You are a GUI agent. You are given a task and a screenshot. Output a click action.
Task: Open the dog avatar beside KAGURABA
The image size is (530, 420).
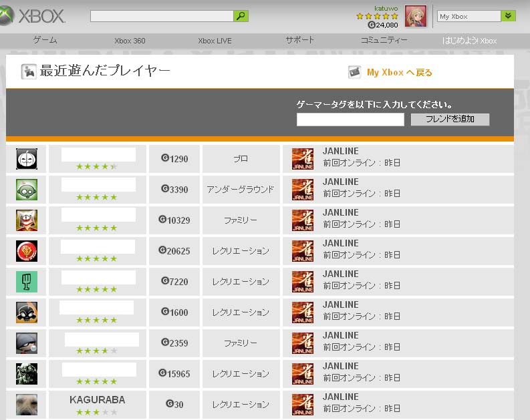tap(27, 405)
